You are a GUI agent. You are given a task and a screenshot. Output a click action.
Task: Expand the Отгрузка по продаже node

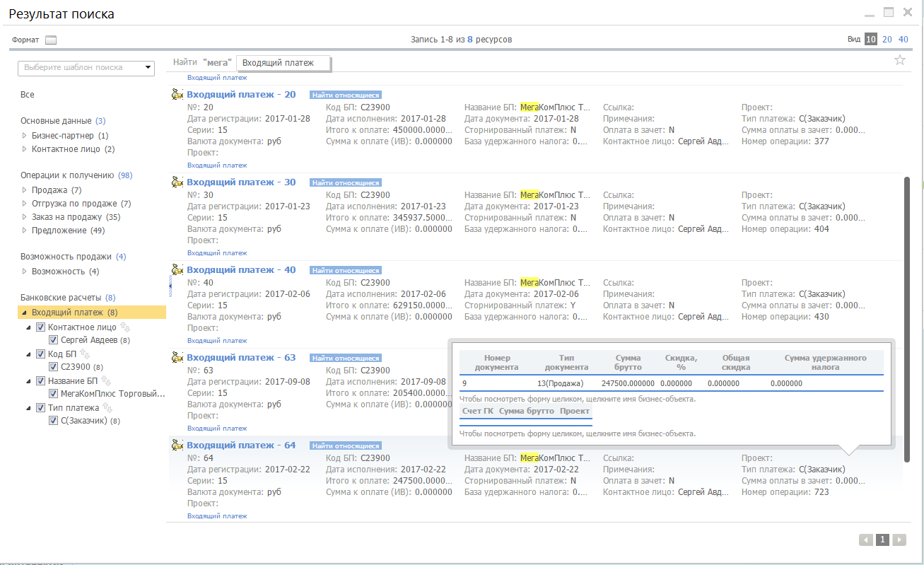(x=25, y=204)
